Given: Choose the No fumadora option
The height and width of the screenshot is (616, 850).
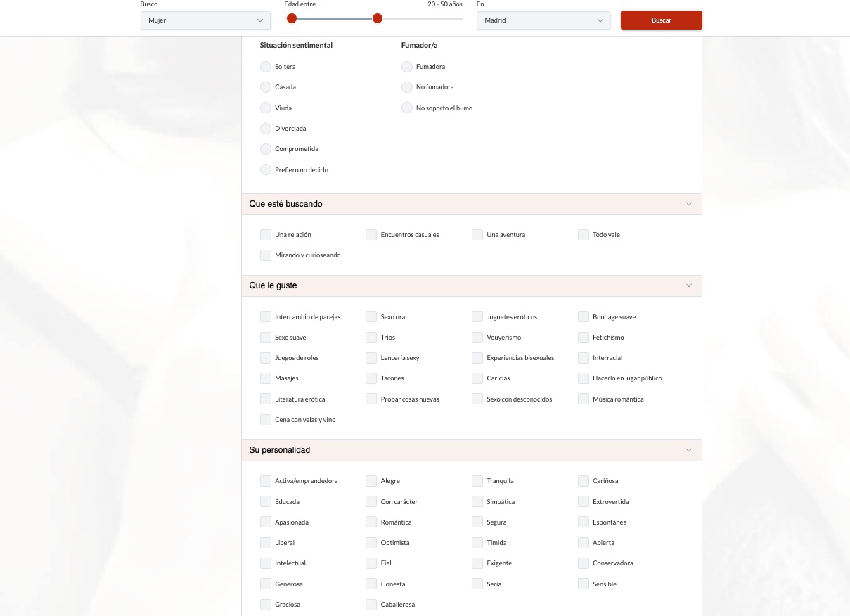Looking at the screenshot, I should point(407,87).
